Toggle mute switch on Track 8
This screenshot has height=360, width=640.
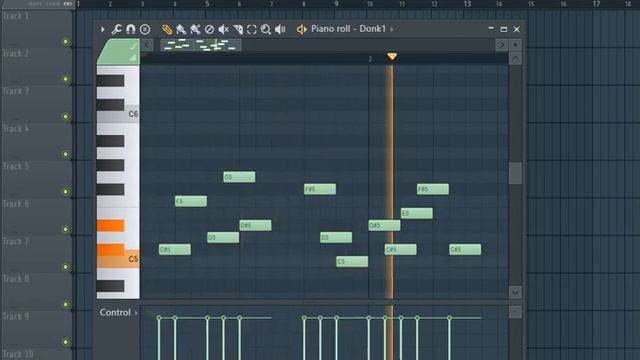pyautogui.click(x=66, y=304)
